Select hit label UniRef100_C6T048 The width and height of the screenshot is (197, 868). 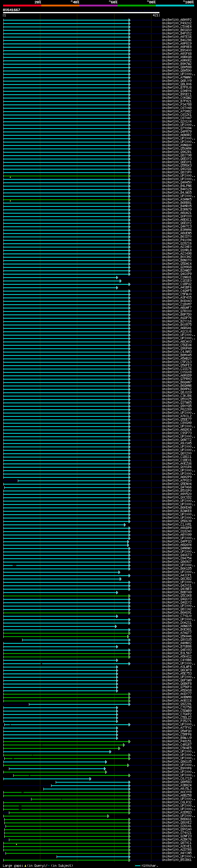[177, 108]
